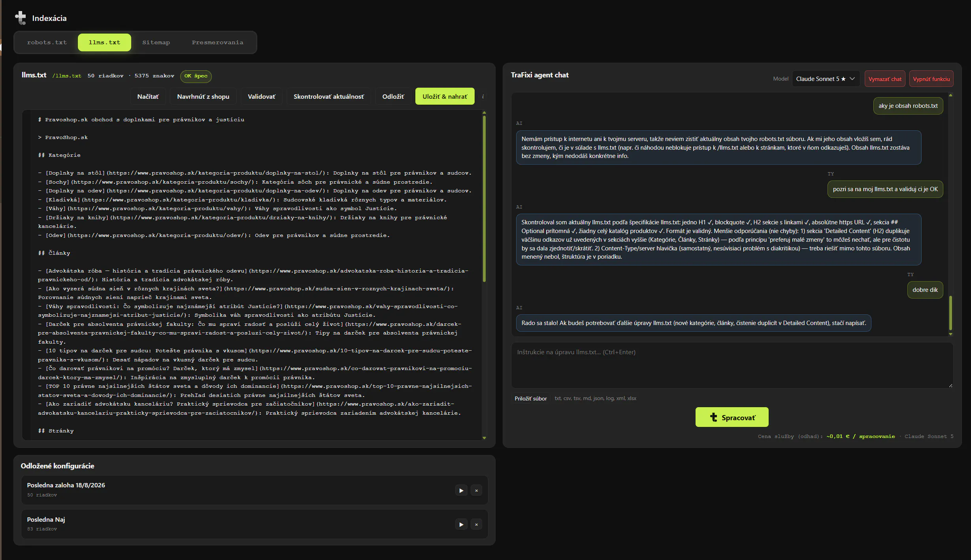Click the '## Články' heading in editor
971x560 pixels.
click(54, 253)
